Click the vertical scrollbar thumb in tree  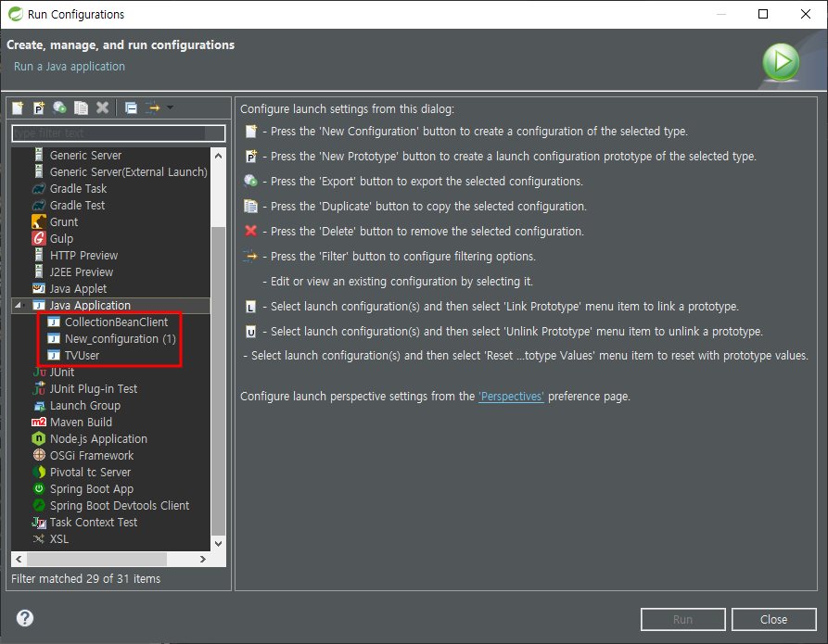pyautogui.click(x=219, y=380)
